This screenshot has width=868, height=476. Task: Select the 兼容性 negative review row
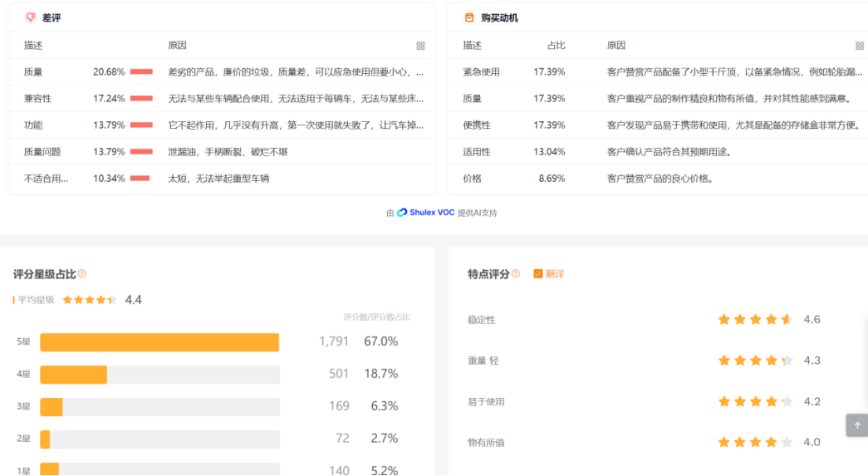tap(221, 99)
